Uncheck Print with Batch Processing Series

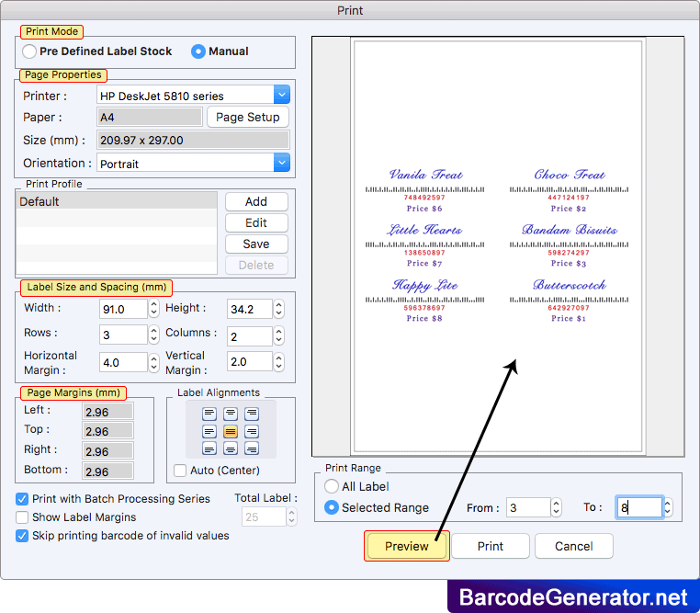click(x=22, y=499)
